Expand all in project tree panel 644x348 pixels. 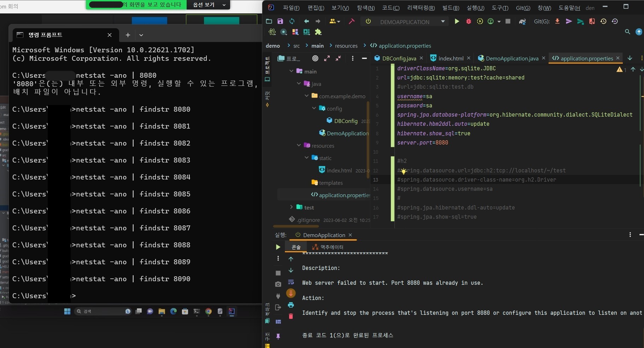tap(327, 58)
